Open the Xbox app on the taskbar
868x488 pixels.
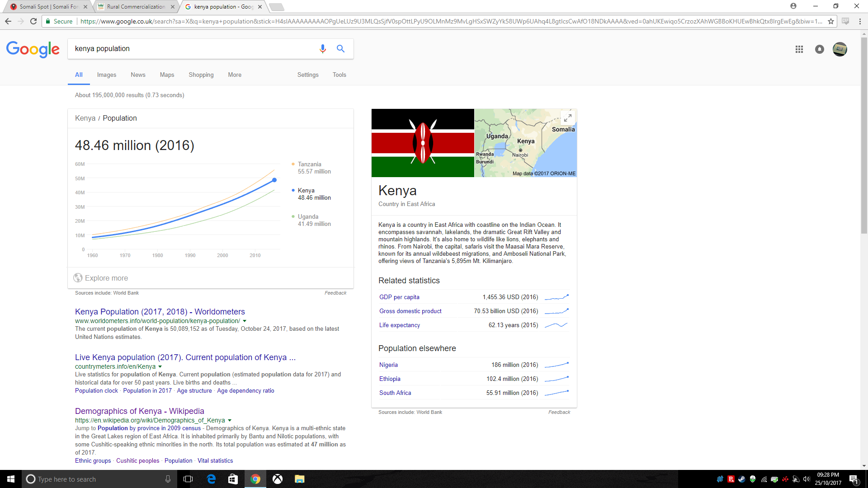click(x=278, y=479)
